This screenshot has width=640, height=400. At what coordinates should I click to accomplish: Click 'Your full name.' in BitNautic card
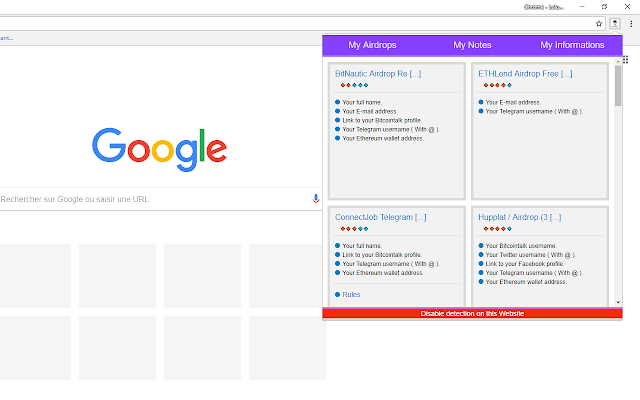coord(362,102)
